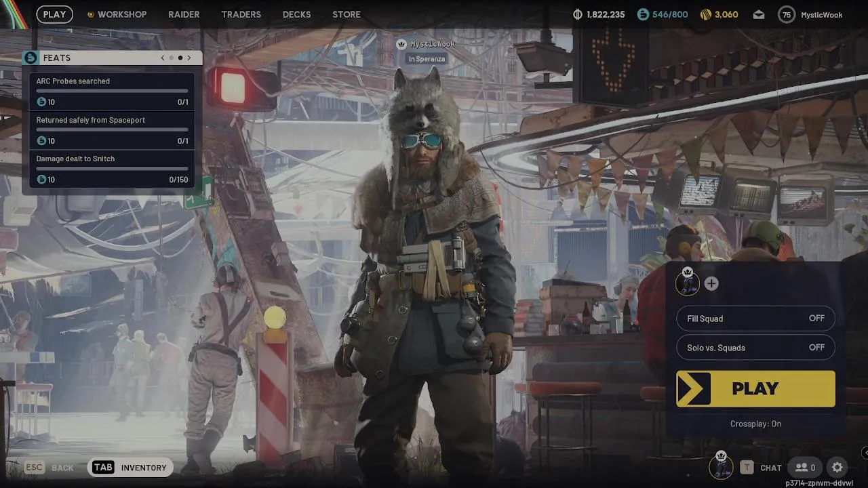This screenshot has width=868, height=488.
Task: Go to previous Feats page arrow
Action: coord(163,58)
